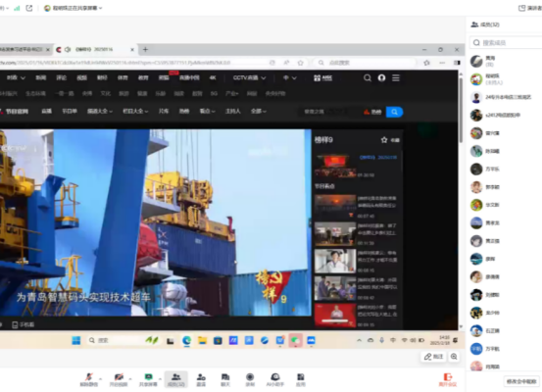The image size is (542, 392).
Task: Click 4K in the CCTV top navigation
Action: point(213,77)
